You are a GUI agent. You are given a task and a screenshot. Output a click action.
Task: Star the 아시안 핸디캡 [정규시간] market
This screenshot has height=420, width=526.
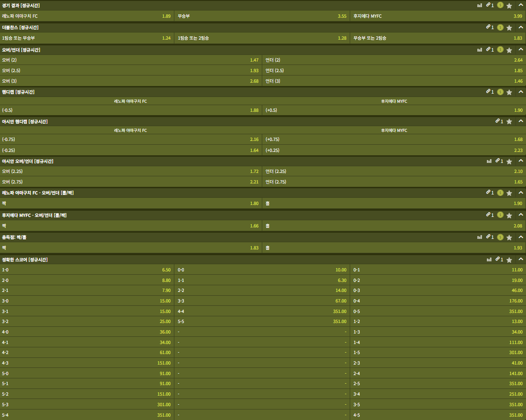click(509, 122)
